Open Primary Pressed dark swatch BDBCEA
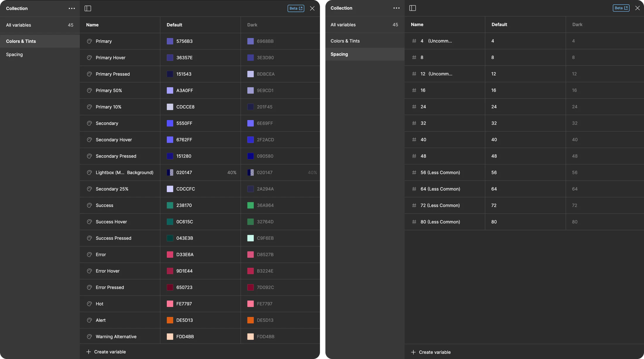 point(251,74)
